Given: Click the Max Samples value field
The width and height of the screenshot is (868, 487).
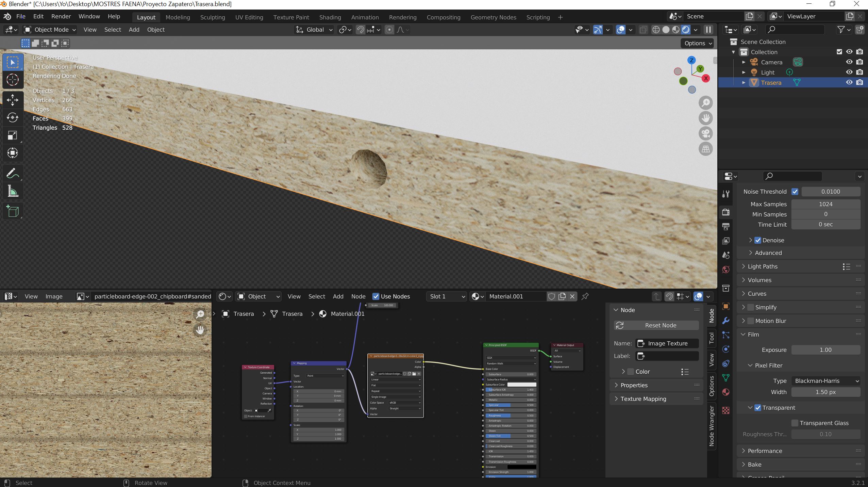Looking at the screenshot, I should coord(825,204).
